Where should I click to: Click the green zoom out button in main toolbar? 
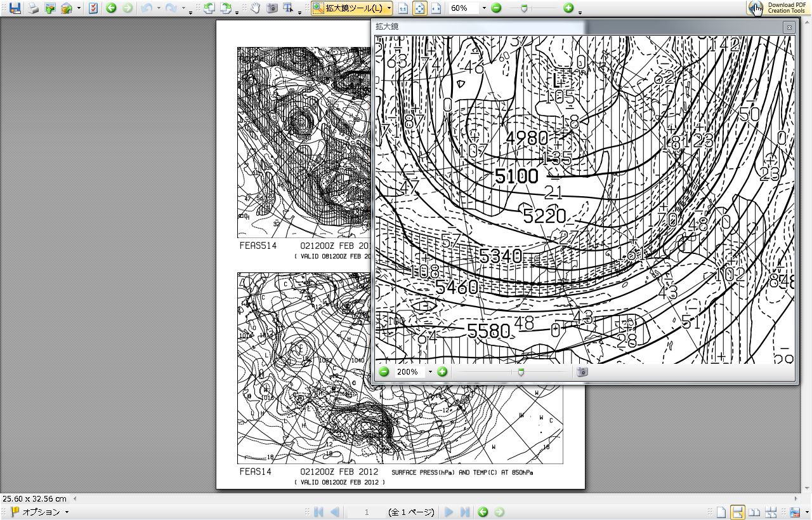pos(496,8)
